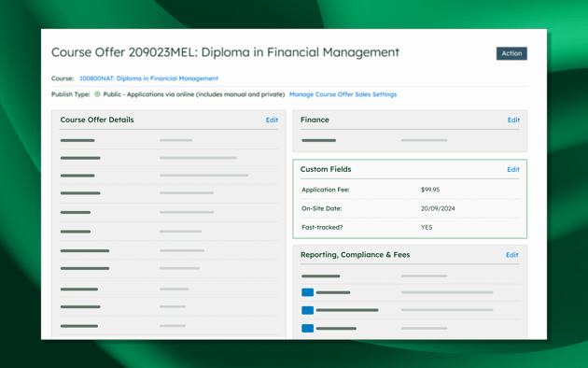
Task: Click the Application Fee label
Action: point(326,190)
